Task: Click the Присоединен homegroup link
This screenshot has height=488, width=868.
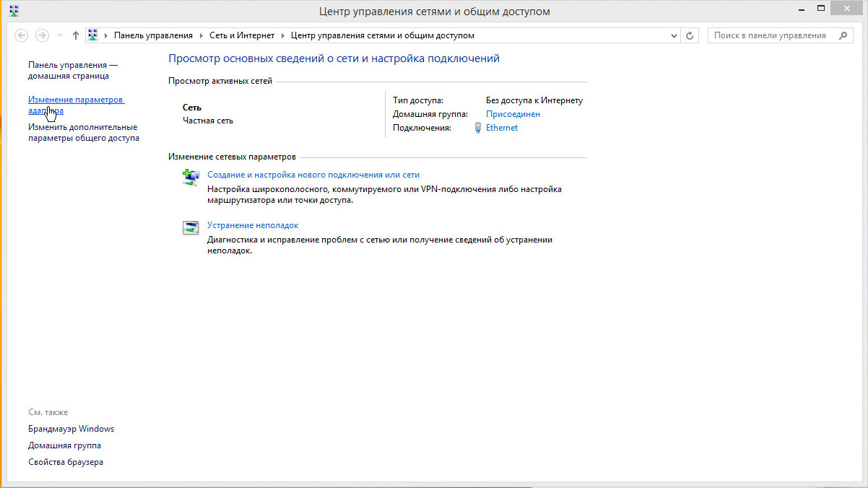Action: (x=513, y=114)
